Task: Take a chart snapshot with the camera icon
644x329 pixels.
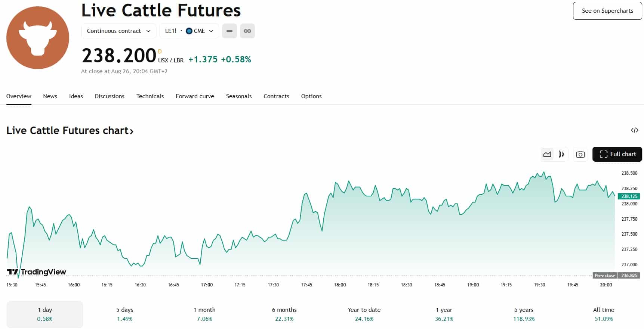Action: coord(580,154)
